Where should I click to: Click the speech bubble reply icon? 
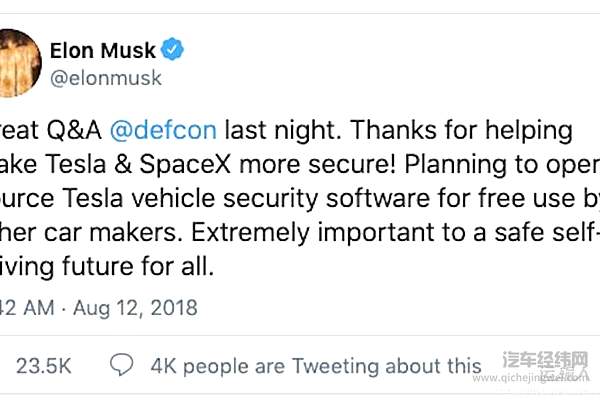pos(122,365)
